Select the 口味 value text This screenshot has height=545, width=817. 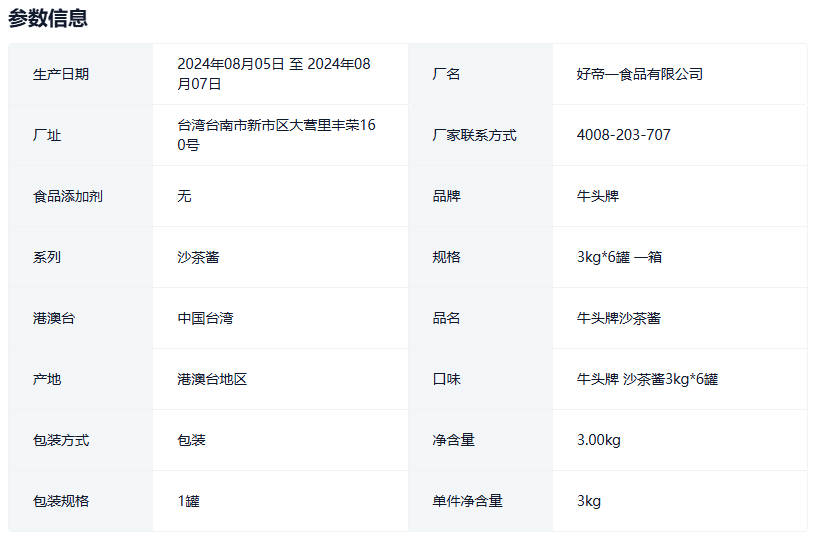(x=647, y=379)
